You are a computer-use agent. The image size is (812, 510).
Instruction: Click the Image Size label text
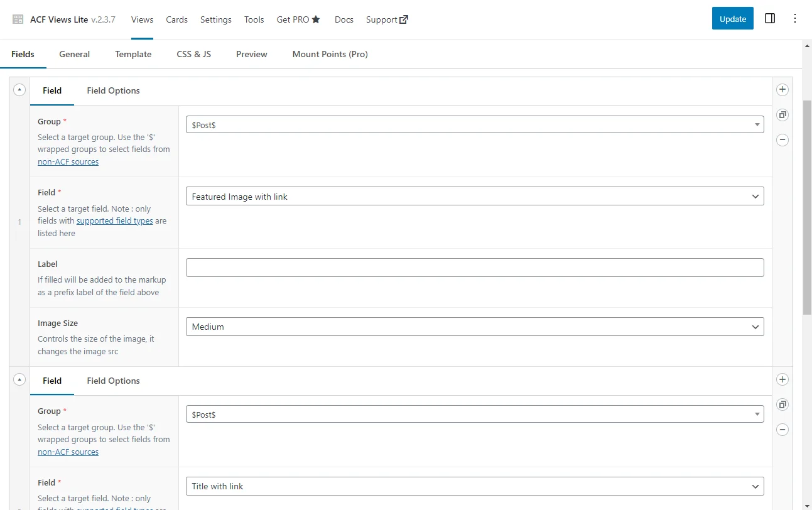coord(58,323)
